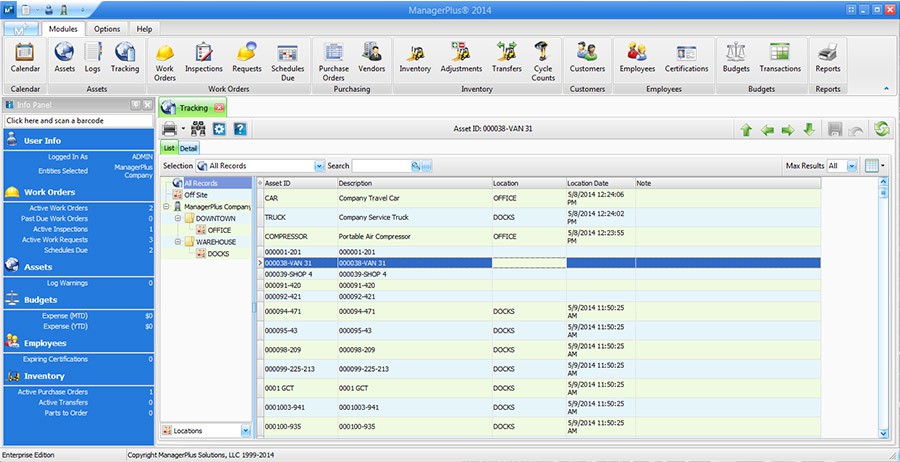Image resolution: width=900 pixels, height=462 pixels.
Task: Open Schedules Due
Action: tap(288, 62)
